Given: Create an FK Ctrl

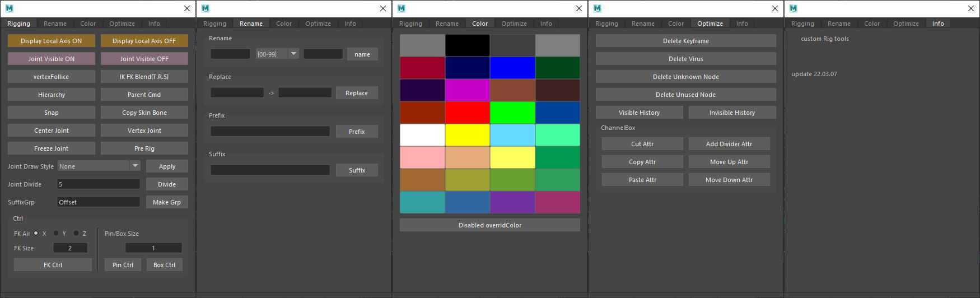Looking at the screenshot, I should [53, 265].
